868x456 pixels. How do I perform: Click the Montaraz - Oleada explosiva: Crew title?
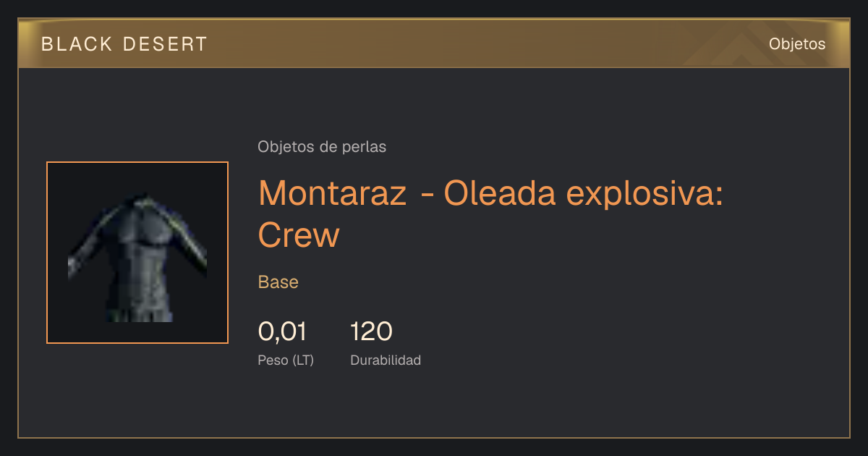click(491, 214)
